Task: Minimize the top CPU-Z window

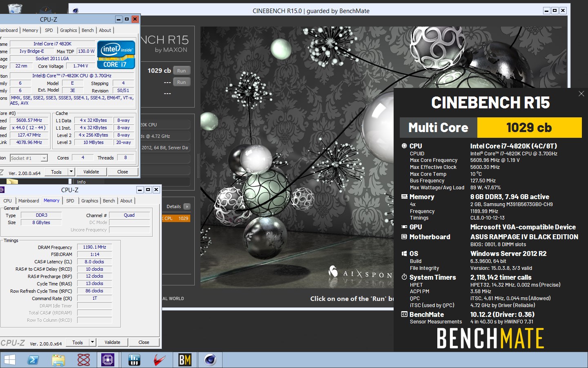Action: [x=119, y=19]
